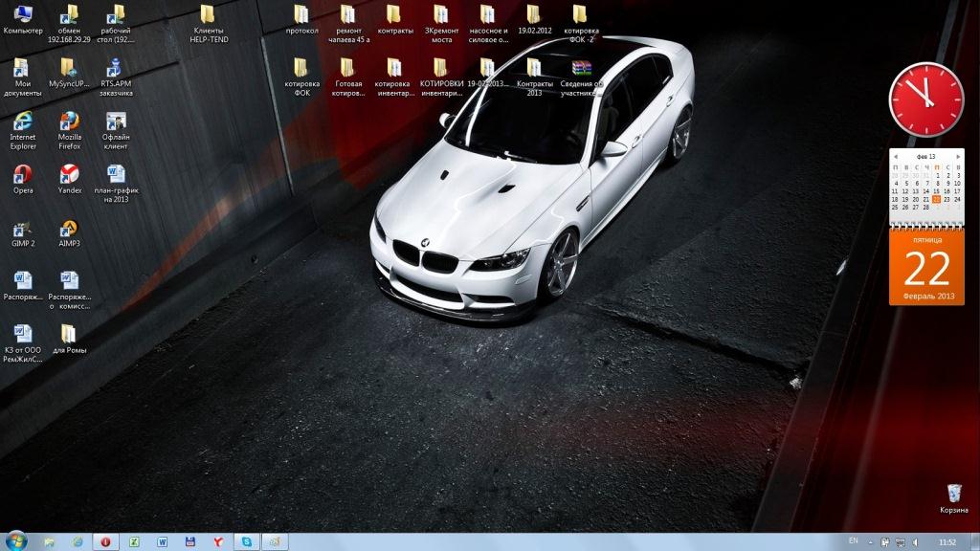The width and height of the screenshot is (980, 551).
Task: Select the Internet Explorer desktop shortcut
Action: coord(23,122)
